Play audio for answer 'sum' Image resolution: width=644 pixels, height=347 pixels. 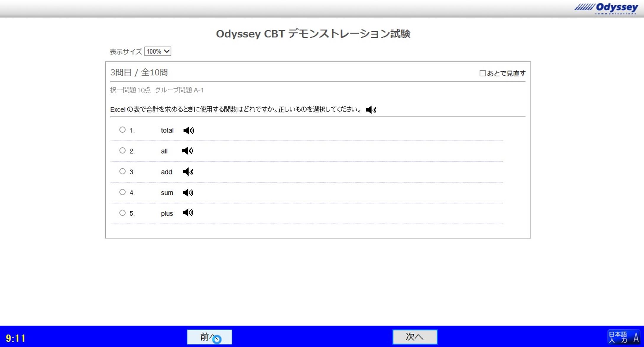[x=188, y=193]
